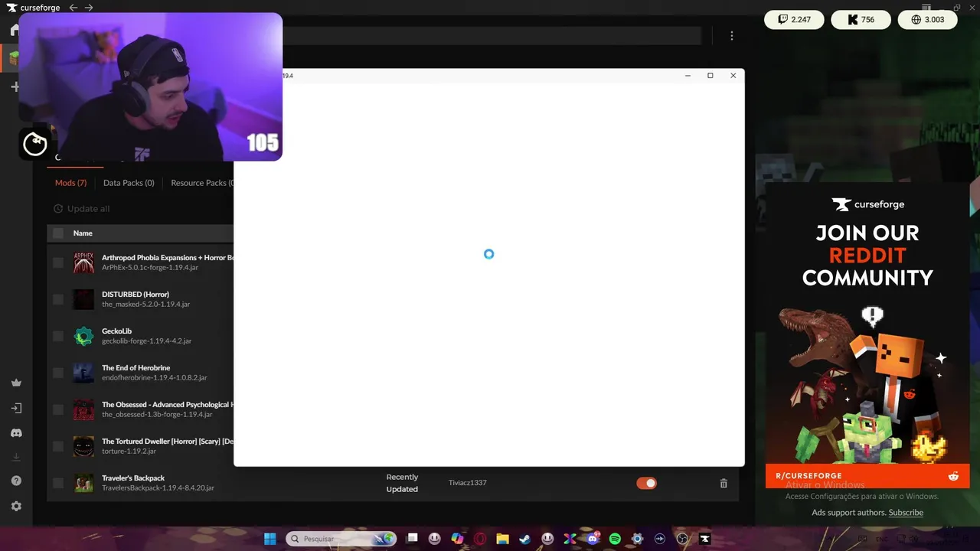Open Spotify from the taskbar
Image resolution: width=980 pixels, height=551 pixels.
615,539
